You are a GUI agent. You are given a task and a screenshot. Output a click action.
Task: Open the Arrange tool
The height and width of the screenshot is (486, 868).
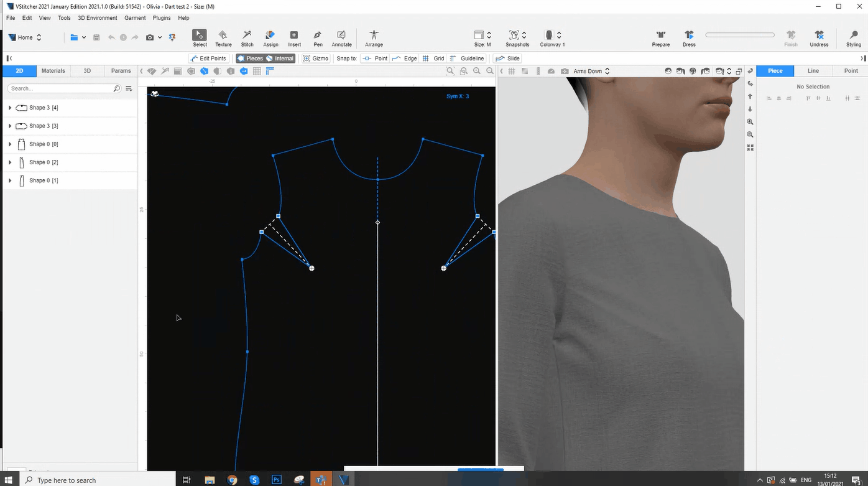374,38
